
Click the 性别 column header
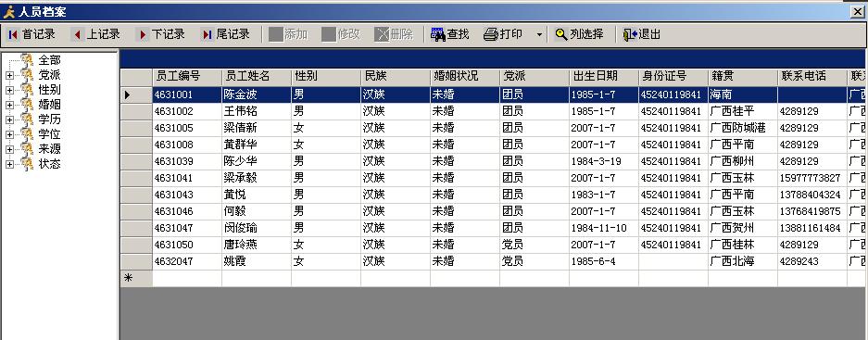tap(326, 77)
